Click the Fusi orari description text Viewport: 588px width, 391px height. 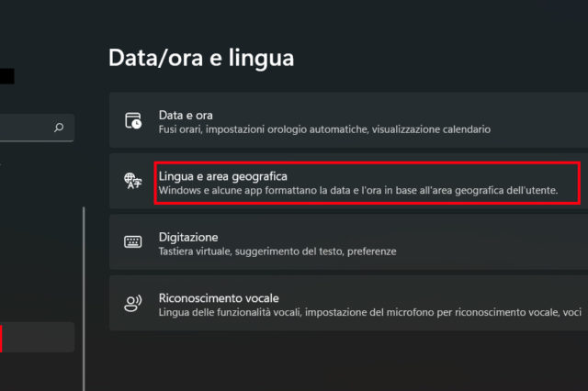324,129
